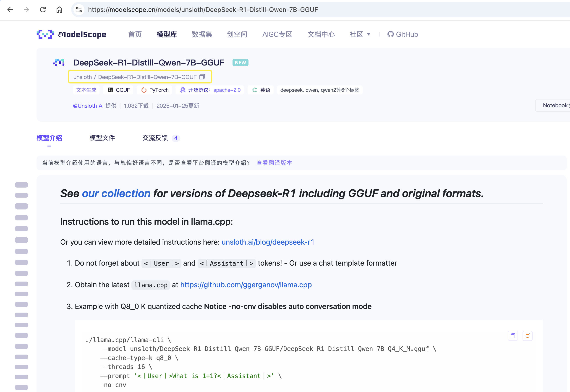Click the unsloth owner link

83,77
